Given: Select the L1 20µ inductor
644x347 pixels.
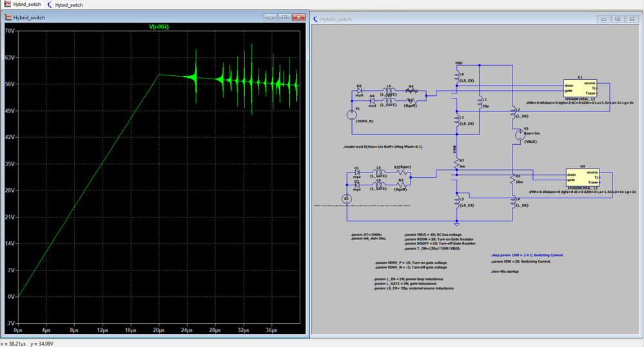Looking at the screenshot, I should tap(479, 102).
